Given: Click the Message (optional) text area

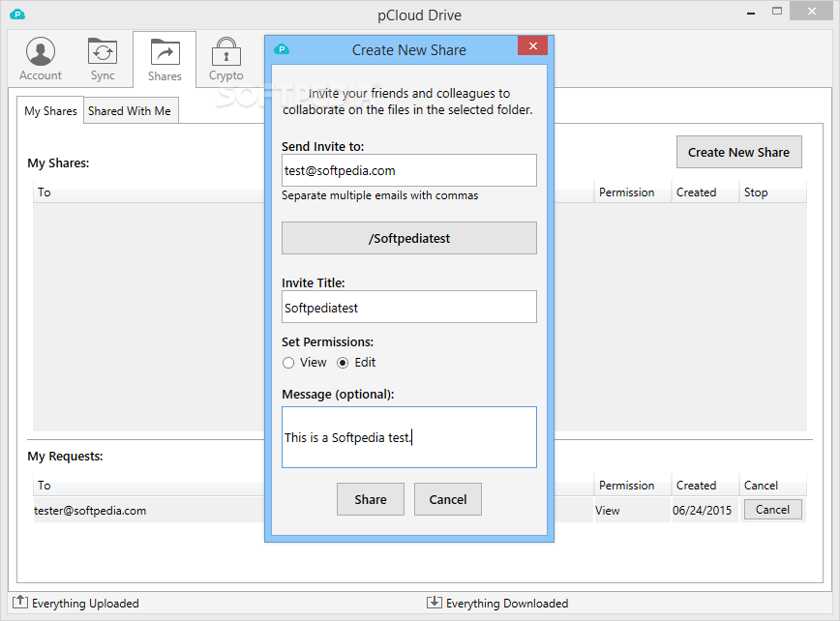Looking at the screenshot, I should pos(409,437).
